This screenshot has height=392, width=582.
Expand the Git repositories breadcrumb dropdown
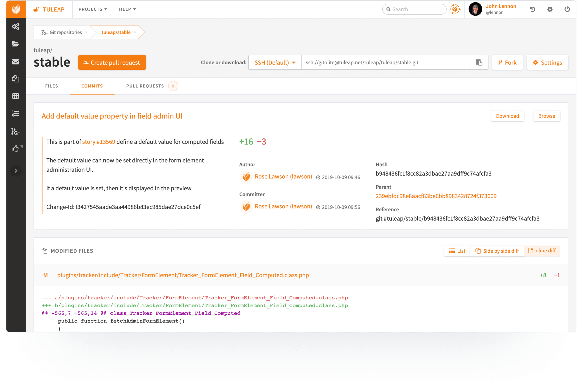pyautogui.click(x=86, y=32)
